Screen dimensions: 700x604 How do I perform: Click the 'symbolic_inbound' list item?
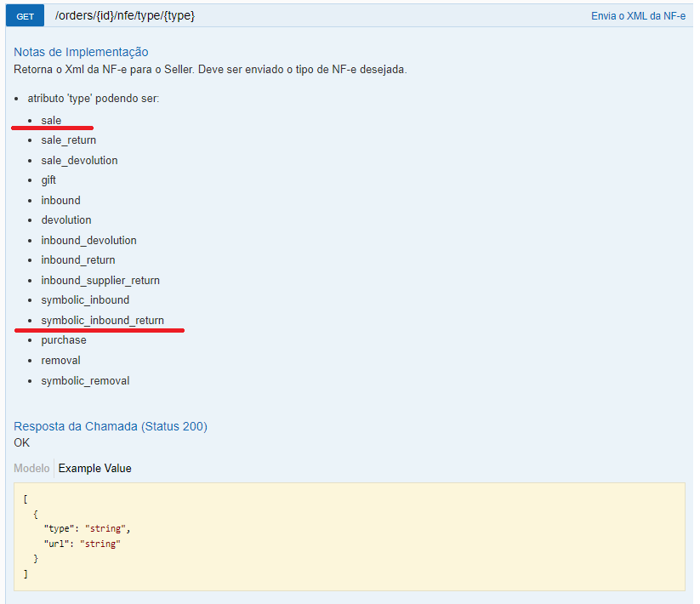(85, 300)
